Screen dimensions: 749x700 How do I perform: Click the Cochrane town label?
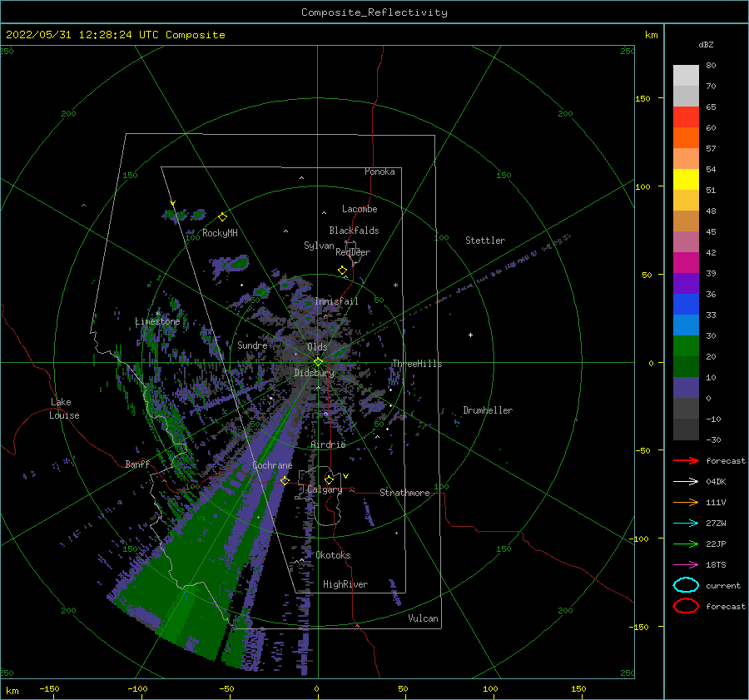(x=272, y=465)
